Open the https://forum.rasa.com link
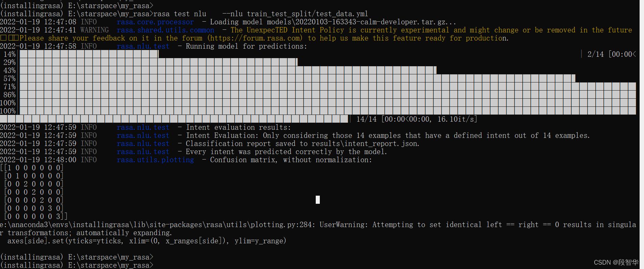This screenshot has width=644, height=269. [255, 38]
